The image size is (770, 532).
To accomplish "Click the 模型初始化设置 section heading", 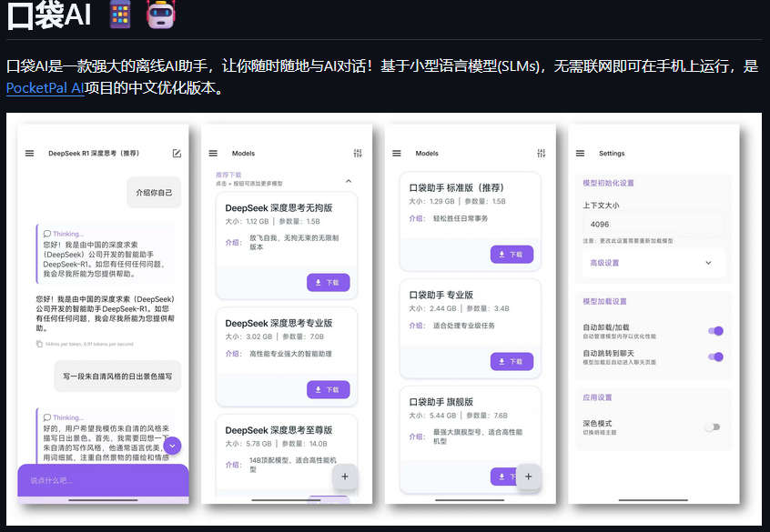I will (x=608, y=183).
